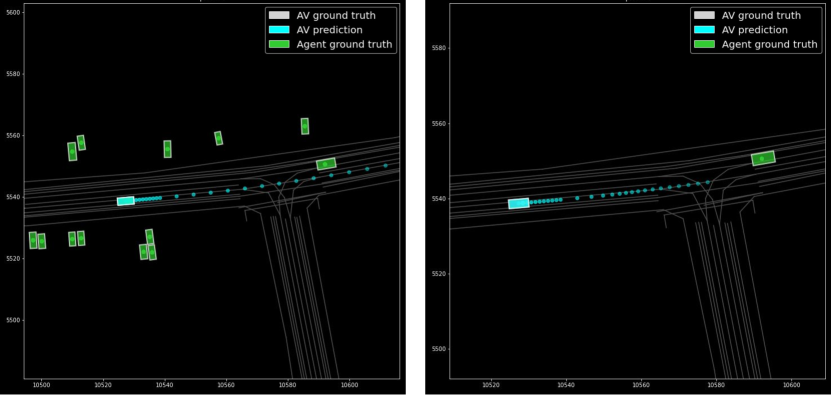This screenshot has height=406, width=831.
Task: Select 'AV ground truth' label in right plot legend
Action: [x=761, y=15]
